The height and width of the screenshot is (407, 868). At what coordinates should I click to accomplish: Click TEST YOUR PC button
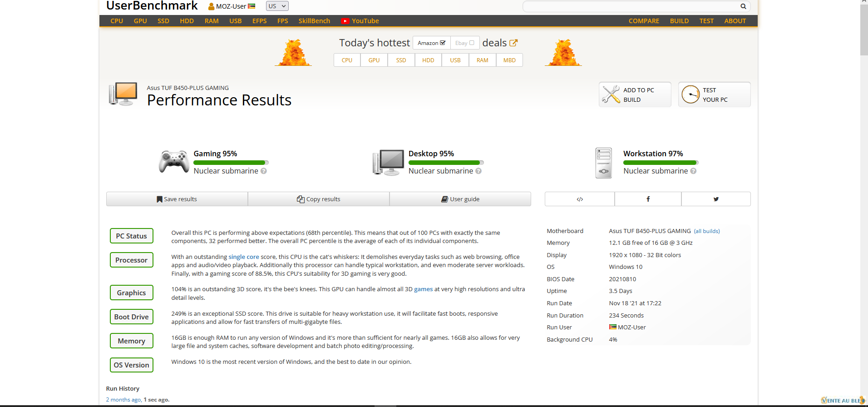[714, 94]
